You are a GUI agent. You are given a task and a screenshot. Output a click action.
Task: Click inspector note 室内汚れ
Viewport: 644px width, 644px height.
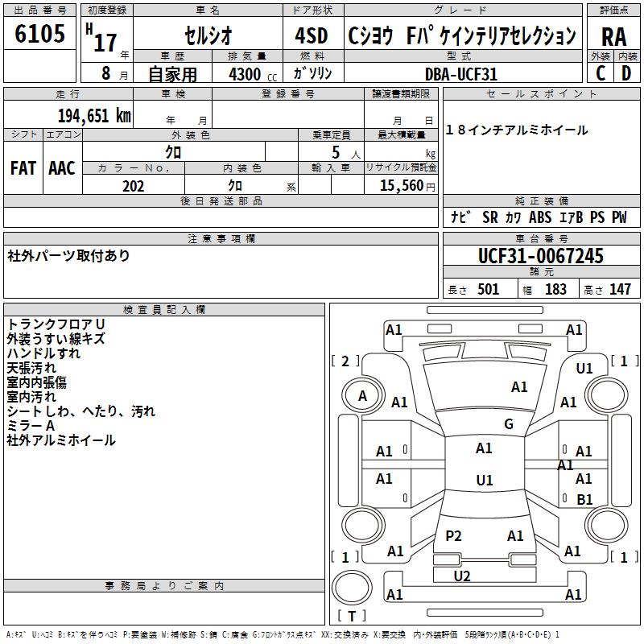[x=31, y=397]
